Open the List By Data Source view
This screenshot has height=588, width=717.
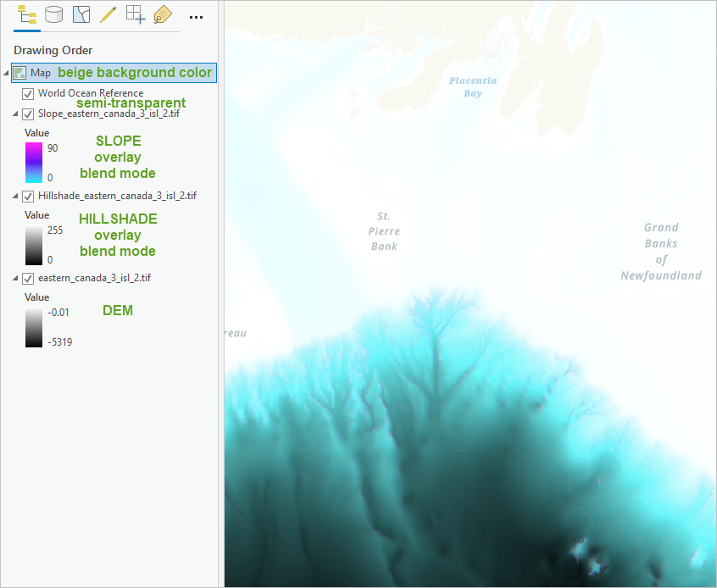pos(53,14)
